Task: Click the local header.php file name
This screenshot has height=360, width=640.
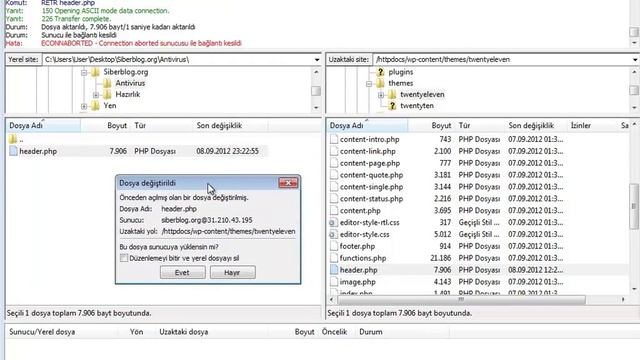Action: click(x=38, y=151)
